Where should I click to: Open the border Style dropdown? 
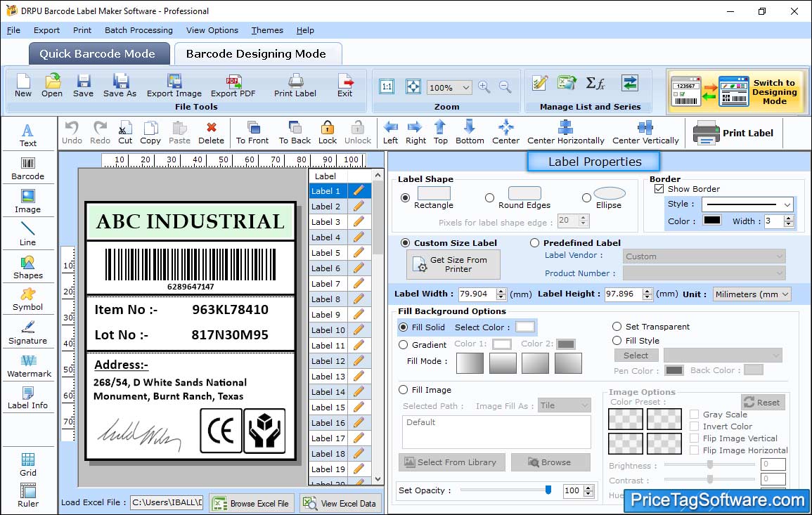[x=748, y=204]
